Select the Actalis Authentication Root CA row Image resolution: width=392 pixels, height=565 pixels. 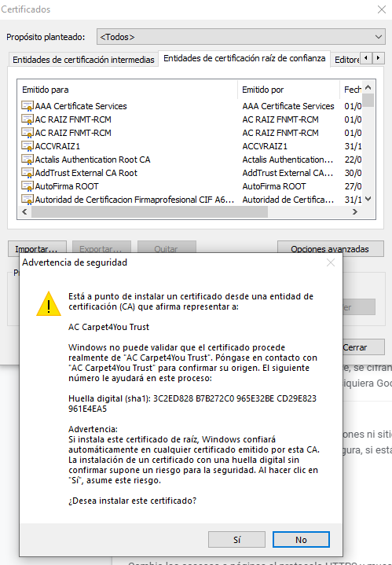click(191, 160)
